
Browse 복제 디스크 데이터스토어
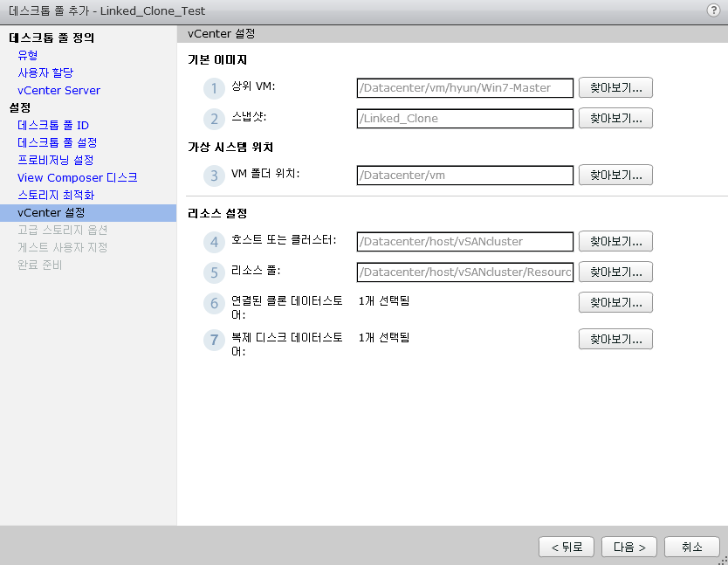point(615,339)
